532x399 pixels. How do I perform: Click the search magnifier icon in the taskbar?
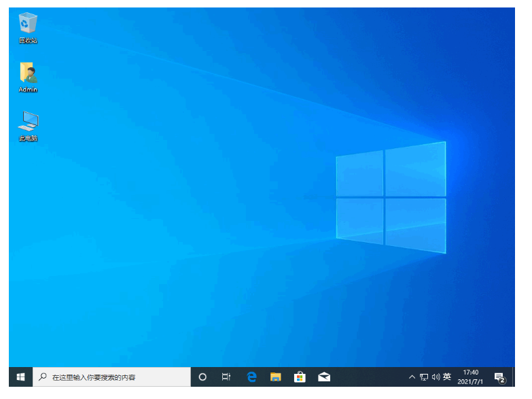(43, 377)
